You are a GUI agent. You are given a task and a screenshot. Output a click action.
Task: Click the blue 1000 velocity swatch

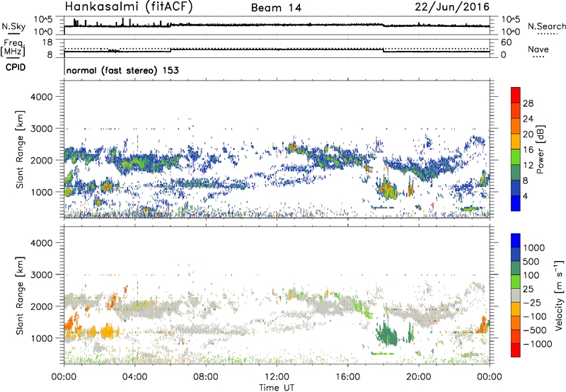click(516, 241)
